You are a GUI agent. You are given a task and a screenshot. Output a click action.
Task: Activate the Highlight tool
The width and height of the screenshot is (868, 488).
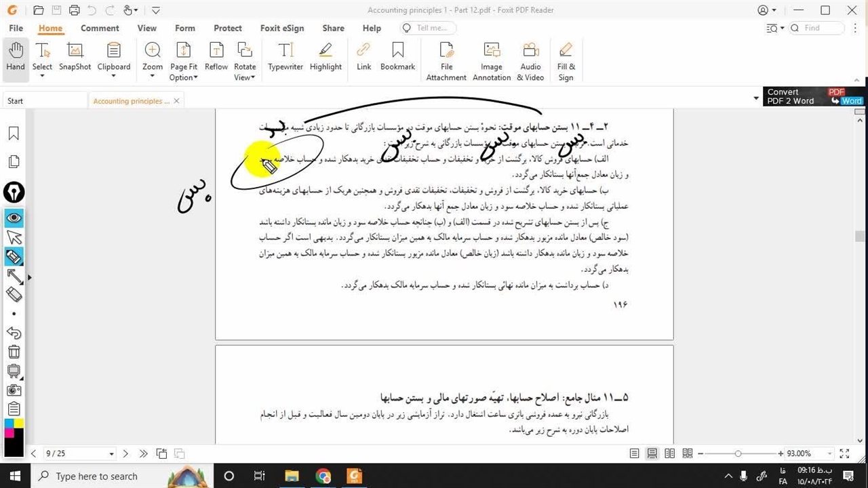tap(325, 57)
